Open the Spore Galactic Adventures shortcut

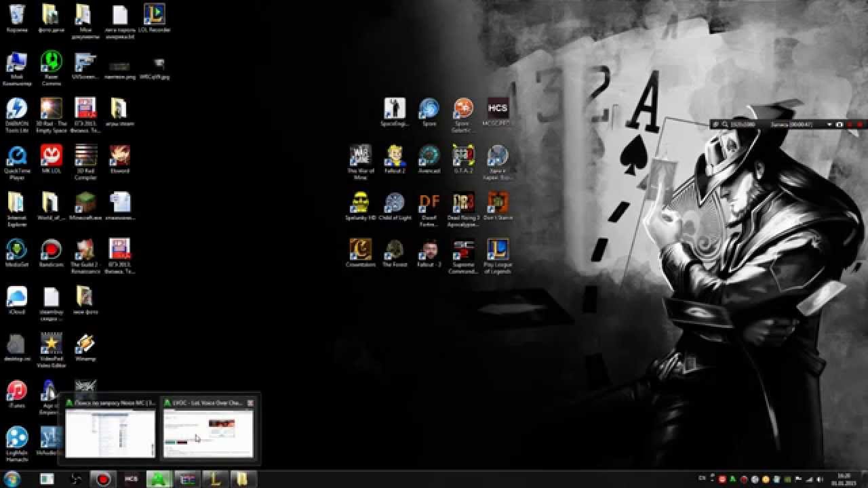pos(463,115)
